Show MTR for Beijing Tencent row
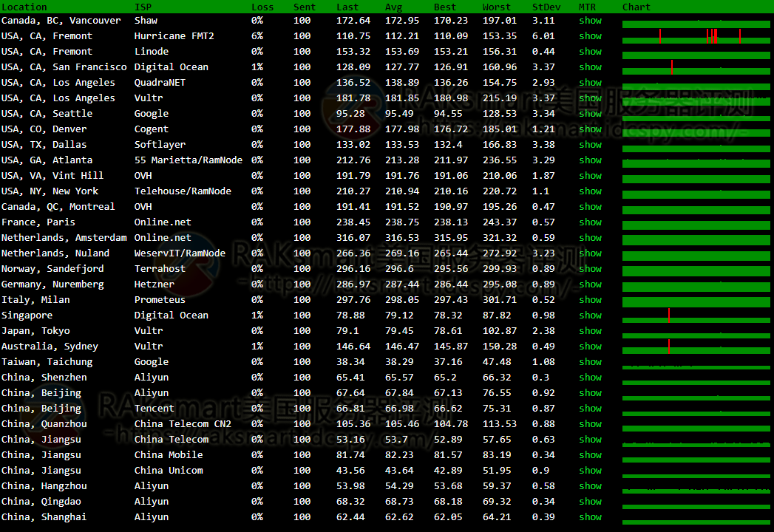774x532 pixels. (590, 408)
